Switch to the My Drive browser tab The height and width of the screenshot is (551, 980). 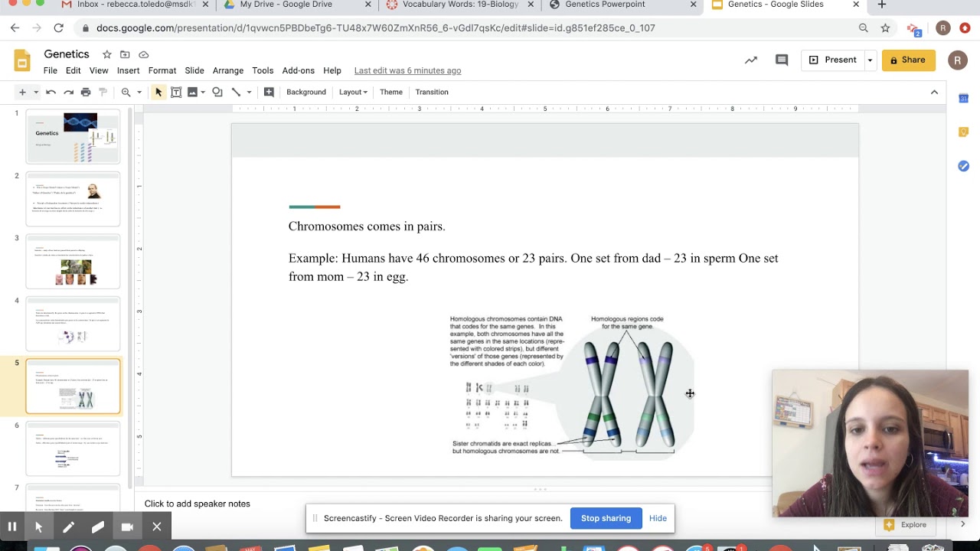297,5
